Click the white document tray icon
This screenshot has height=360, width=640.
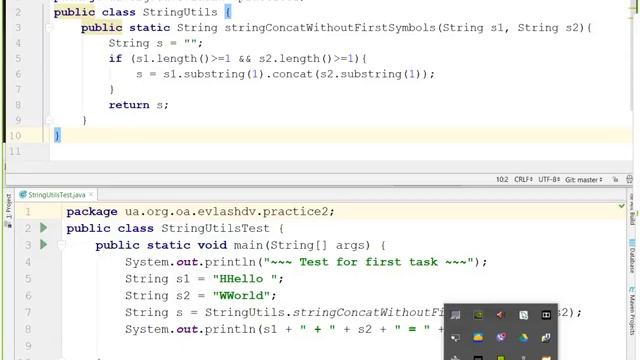coord(523,315)
